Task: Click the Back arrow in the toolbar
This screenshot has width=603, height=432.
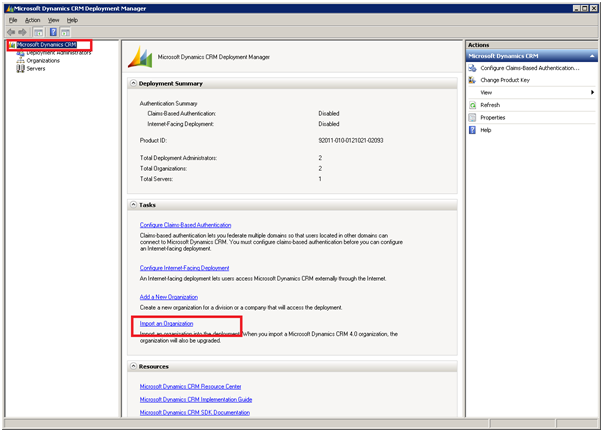Action: [x=11, y=32]
